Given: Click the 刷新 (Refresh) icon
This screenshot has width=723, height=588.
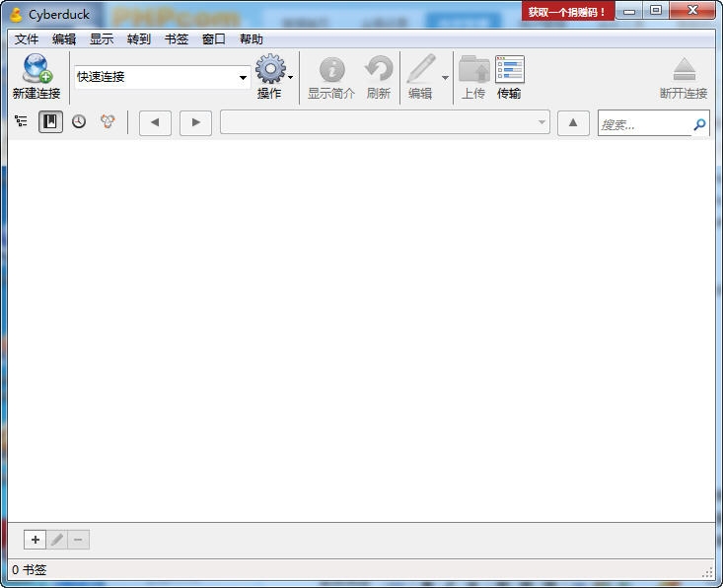Looking at the screenshot, I should click(379, 70).
